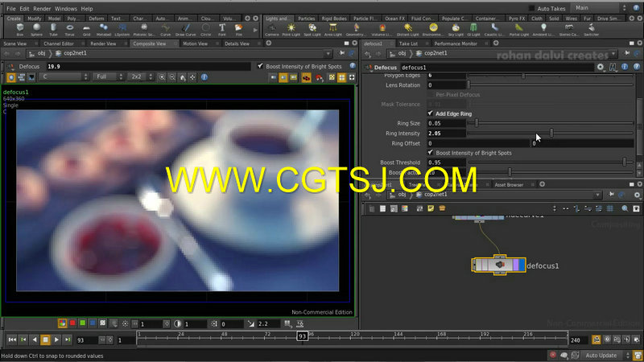Select the Font shelf tool
This screenshot has height=362, width=644.
[222, 30]
